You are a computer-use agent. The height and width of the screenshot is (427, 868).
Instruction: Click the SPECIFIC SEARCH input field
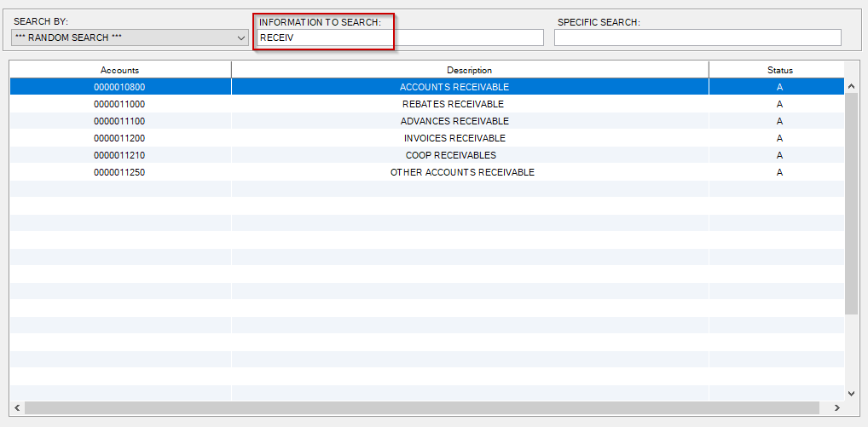point(697,38)
